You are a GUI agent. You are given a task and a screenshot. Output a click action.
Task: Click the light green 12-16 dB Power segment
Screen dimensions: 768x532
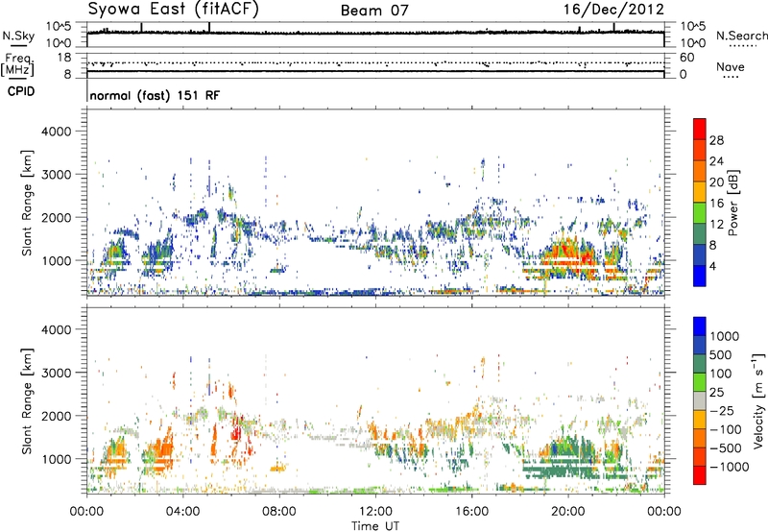point(700,212)
